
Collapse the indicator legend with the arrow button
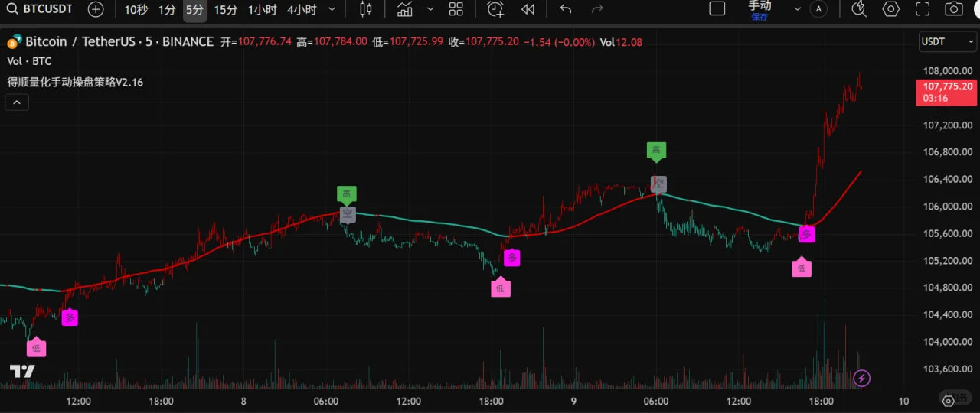[x=17, y=102]
